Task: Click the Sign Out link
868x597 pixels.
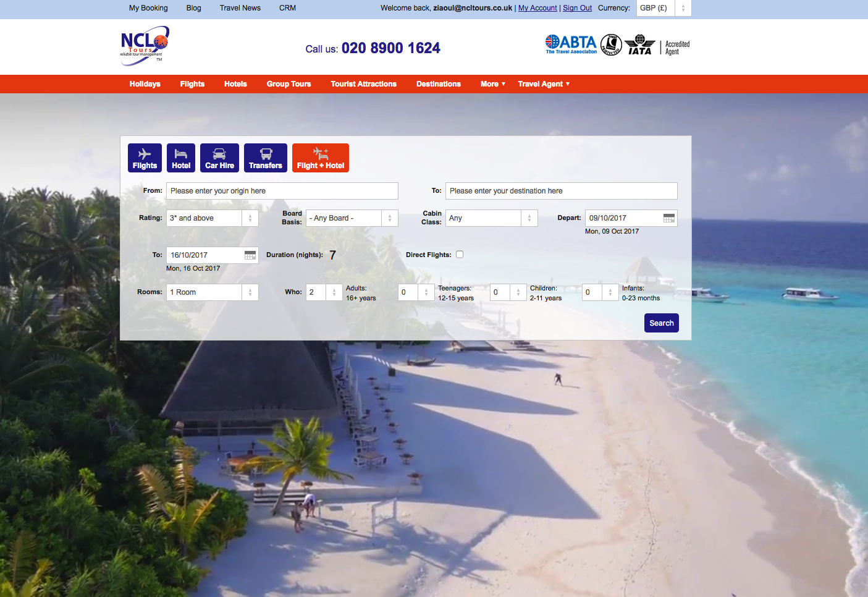Action: (x=577, y=8)
